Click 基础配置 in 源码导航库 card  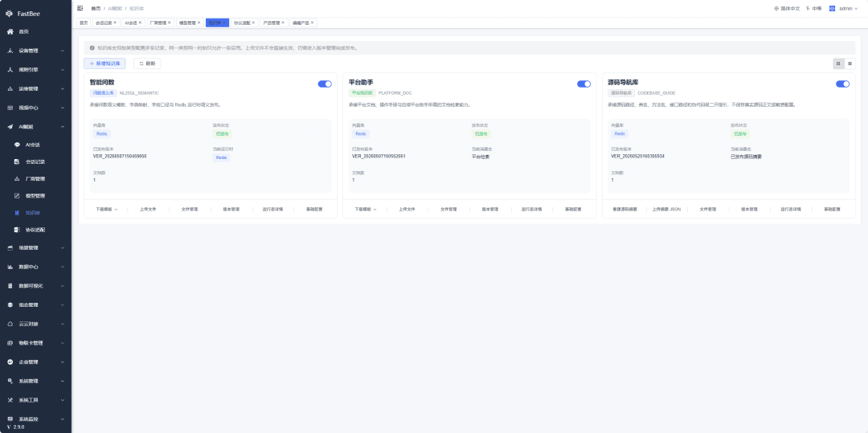pyautogui.click(x=832, y=210)
